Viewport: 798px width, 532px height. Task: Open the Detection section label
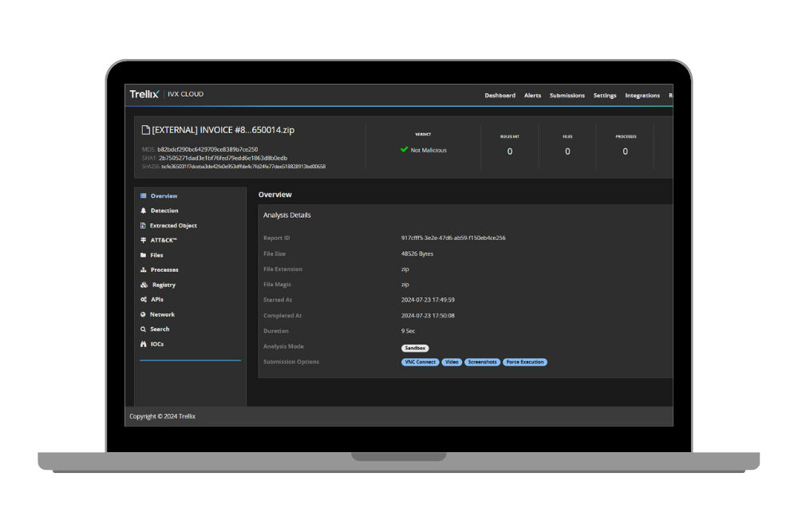(x=164, y=211)
